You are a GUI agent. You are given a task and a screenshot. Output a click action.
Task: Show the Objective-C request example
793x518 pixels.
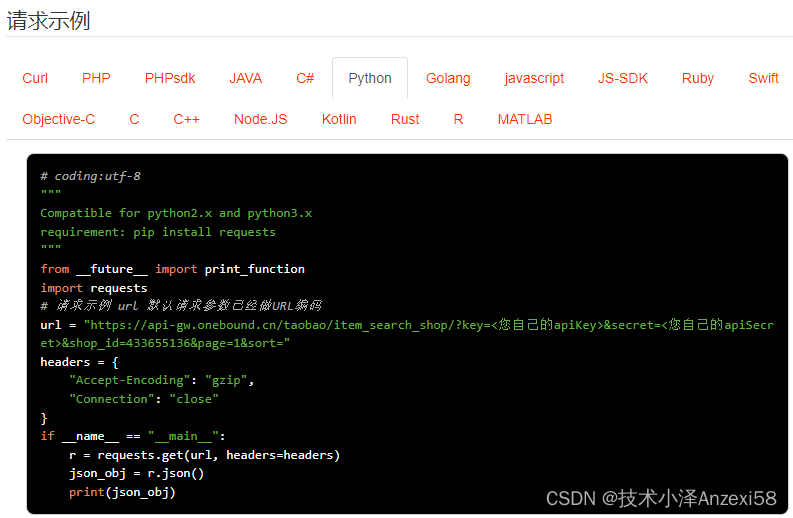59,119
